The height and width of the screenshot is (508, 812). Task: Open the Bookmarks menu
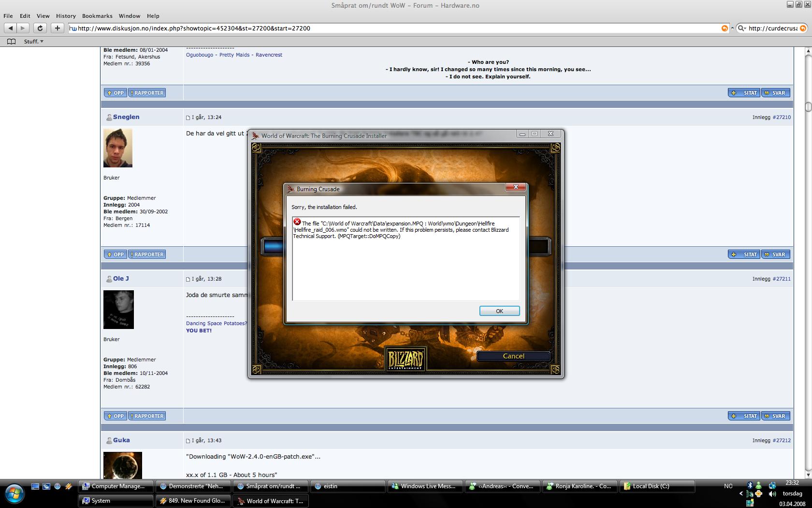(x=97, y=16)
